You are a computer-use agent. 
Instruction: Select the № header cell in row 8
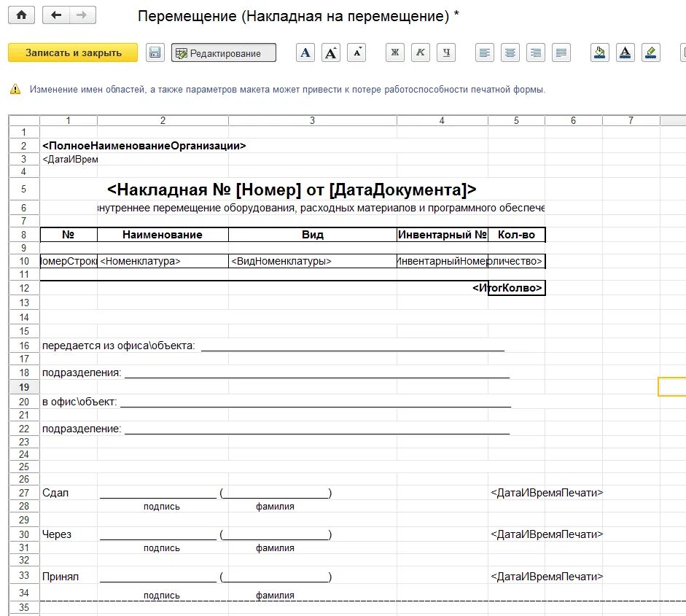(69, 235)
